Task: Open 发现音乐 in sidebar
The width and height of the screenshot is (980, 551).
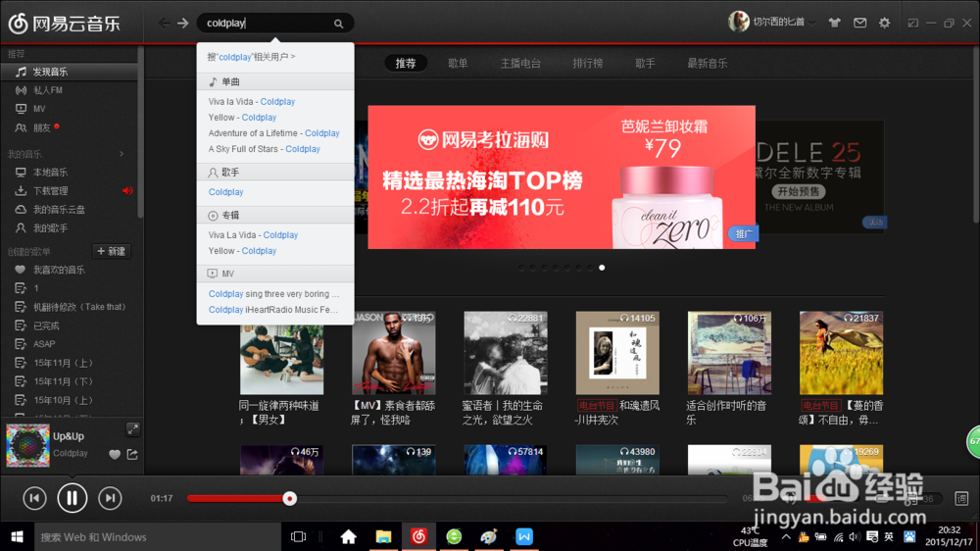Action: (69, 72)
